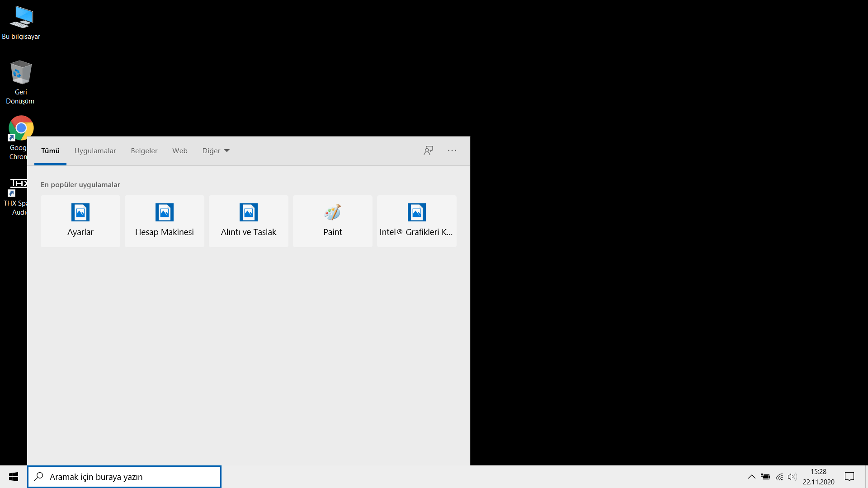
Task: Select the Web search tab
Action: coord(179,150)
